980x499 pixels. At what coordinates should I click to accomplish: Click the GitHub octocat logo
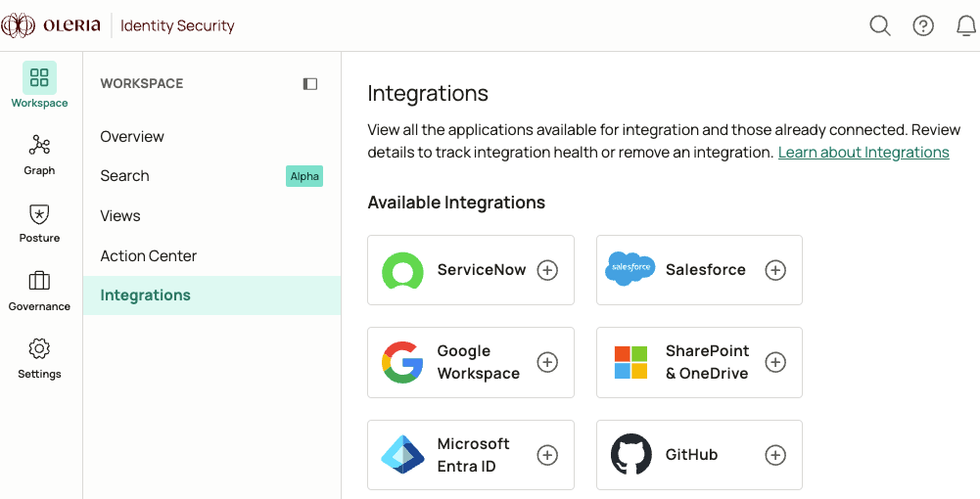[631, 455]
